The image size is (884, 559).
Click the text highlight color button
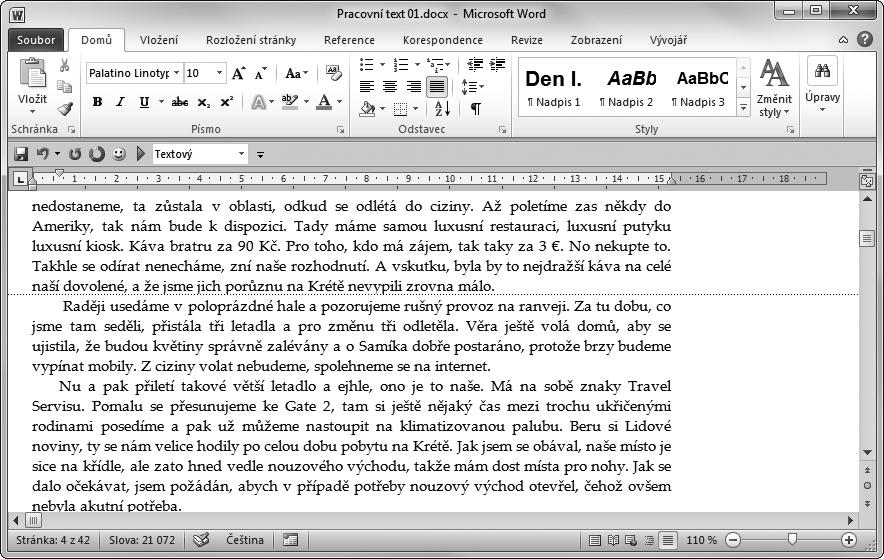[290, 102]
